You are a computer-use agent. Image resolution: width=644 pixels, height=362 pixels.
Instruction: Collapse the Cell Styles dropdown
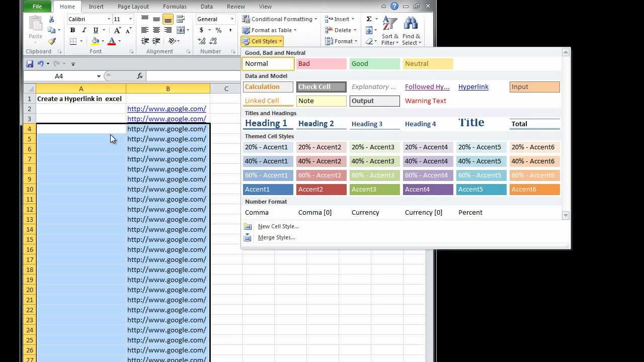(262, 41)
